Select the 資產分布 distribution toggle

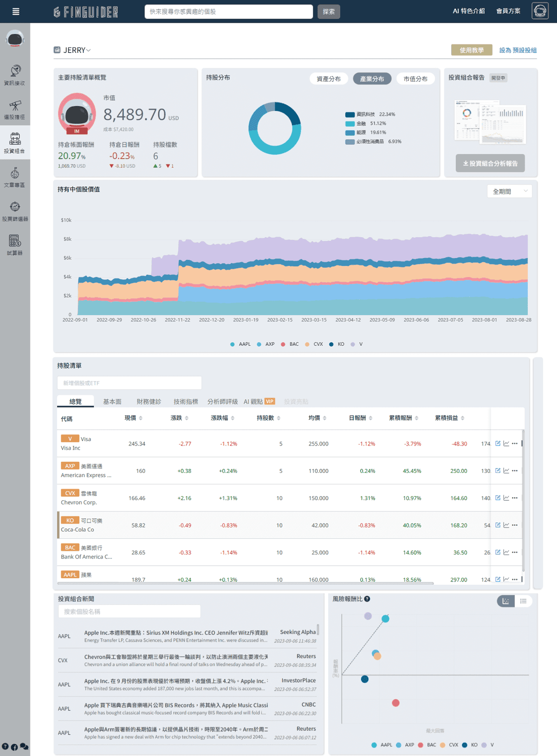click(329, 79)
